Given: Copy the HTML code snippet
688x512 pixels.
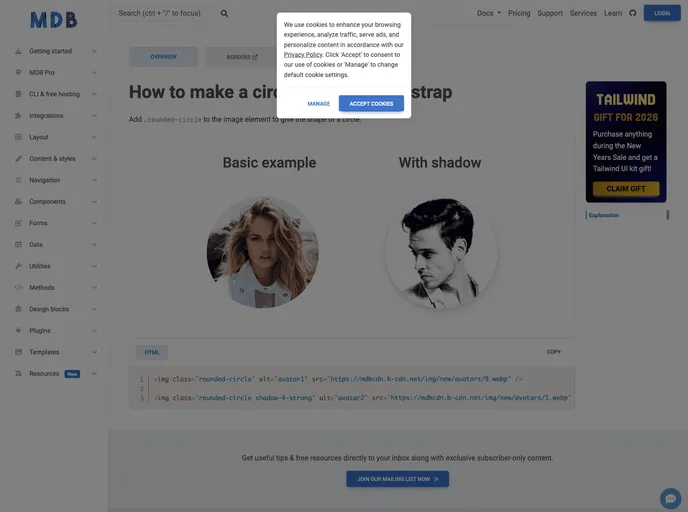Looking at the screenshot, I should (553, 352).
